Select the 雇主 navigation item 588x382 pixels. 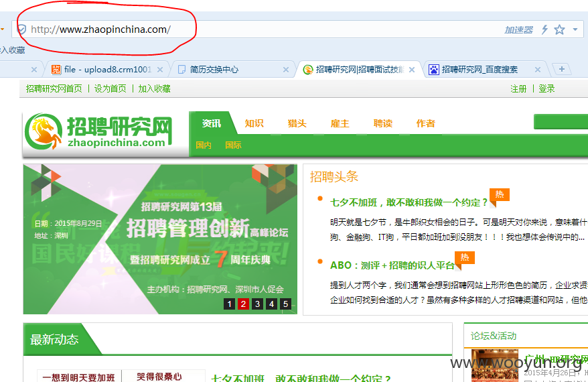coord(340,123)
